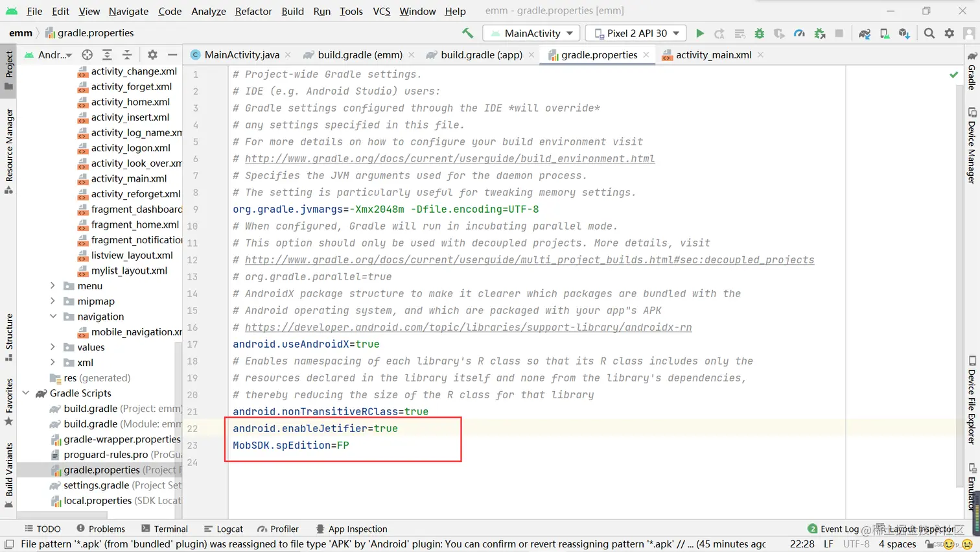Switch to the MainActivity.java tab
The image size is (980, 552).
click(241, 55)
